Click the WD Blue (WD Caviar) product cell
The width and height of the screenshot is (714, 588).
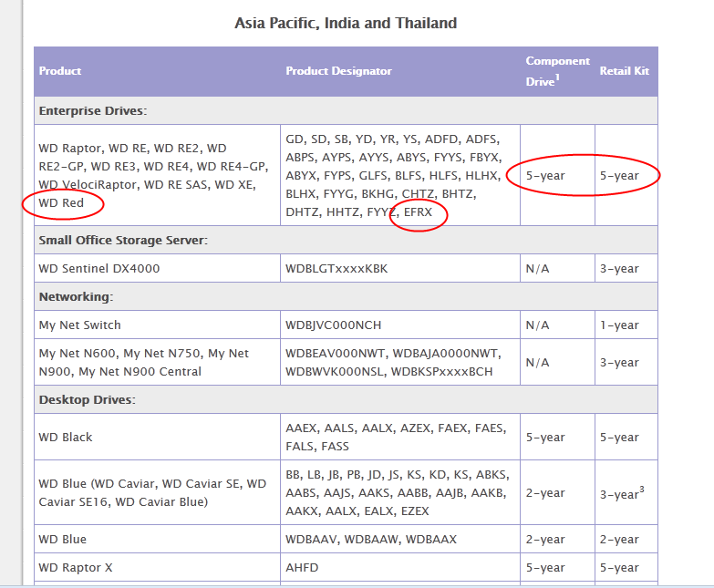click(x=157, y=492)
